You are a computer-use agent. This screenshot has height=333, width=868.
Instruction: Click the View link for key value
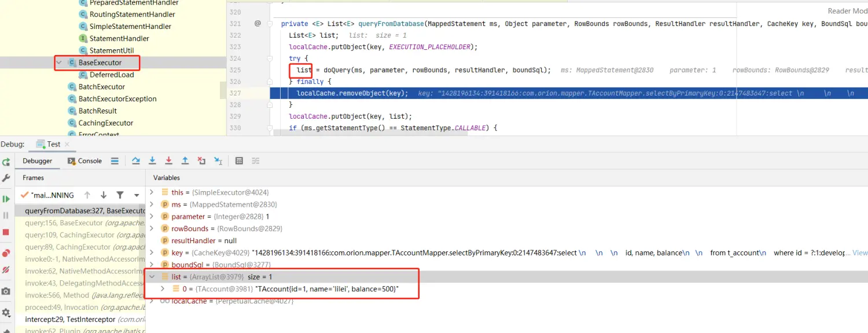click(x=860, y=253)
